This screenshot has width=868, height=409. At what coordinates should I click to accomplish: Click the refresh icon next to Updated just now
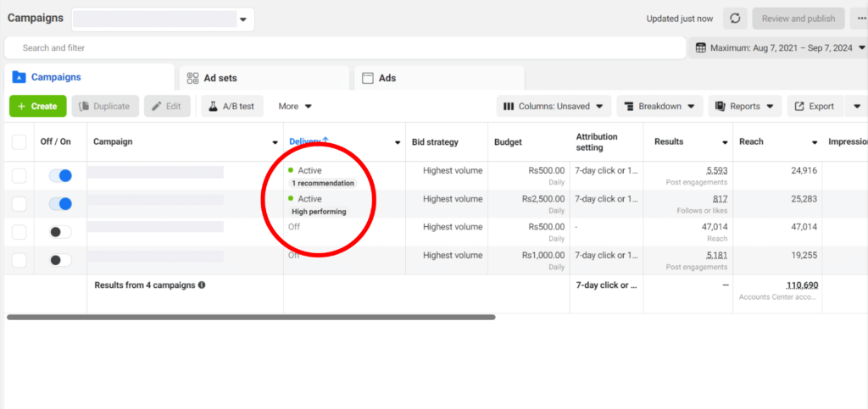pyautogui.click(x=735, y=19)
